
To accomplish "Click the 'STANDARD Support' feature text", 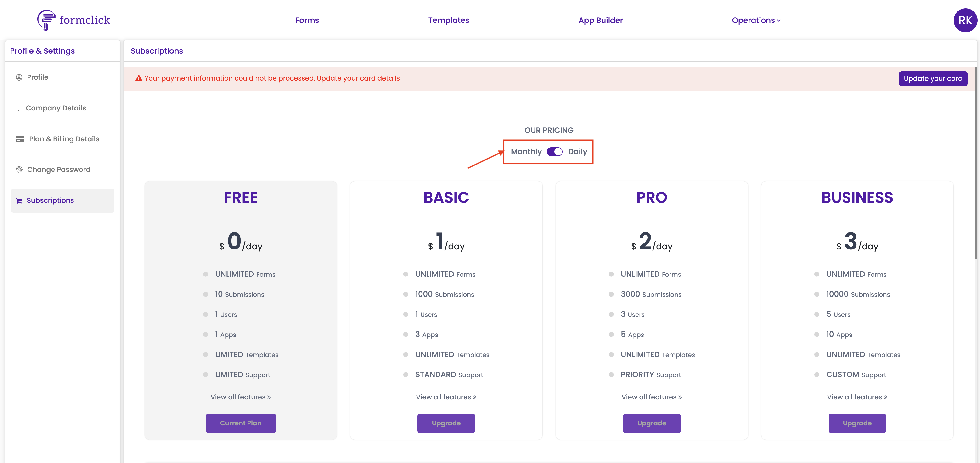I will [x=449, y=375].
